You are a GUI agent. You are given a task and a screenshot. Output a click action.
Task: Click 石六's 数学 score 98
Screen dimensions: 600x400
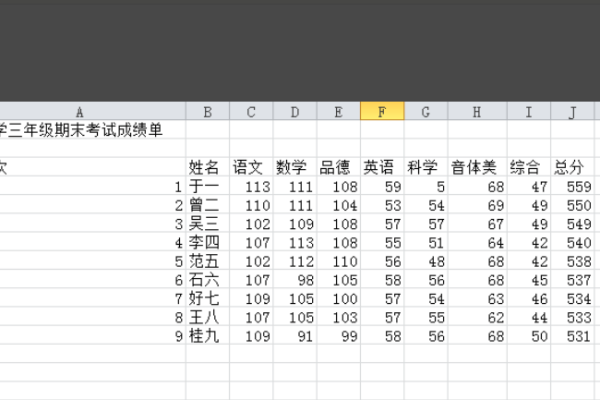(295, 279)
